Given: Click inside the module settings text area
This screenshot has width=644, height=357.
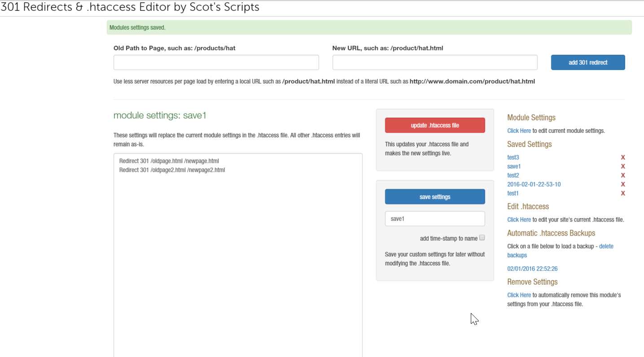Looking at the screenshot, I should 238,251.
